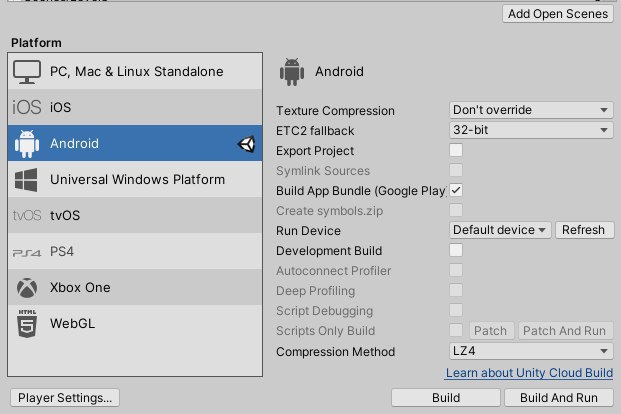
Task: Select the iOS platform row
Action: point(135,107)
